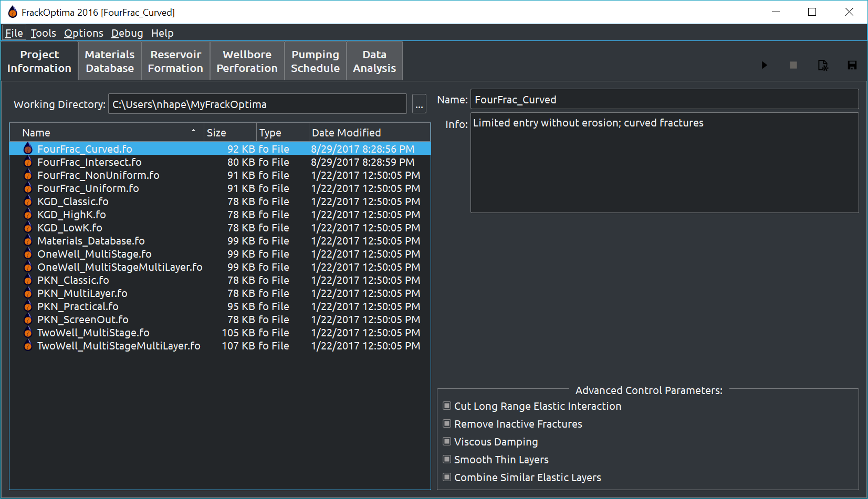Open the Options menu
This screenshot has width=868, height=499.
[x=83, y=33]
